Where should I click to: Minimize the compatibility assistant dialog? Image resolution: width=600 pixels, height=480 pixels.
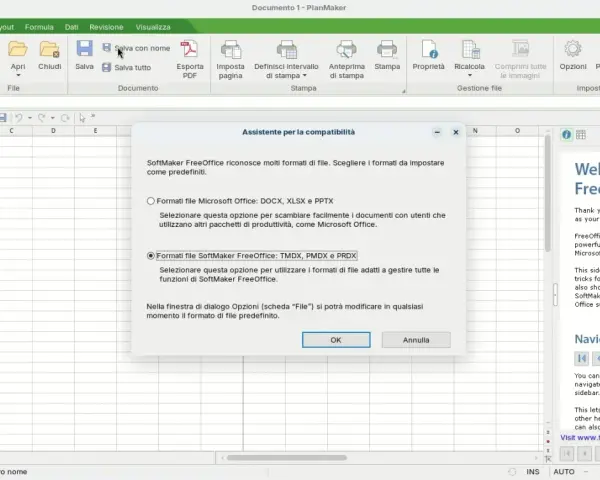(437, 132)
